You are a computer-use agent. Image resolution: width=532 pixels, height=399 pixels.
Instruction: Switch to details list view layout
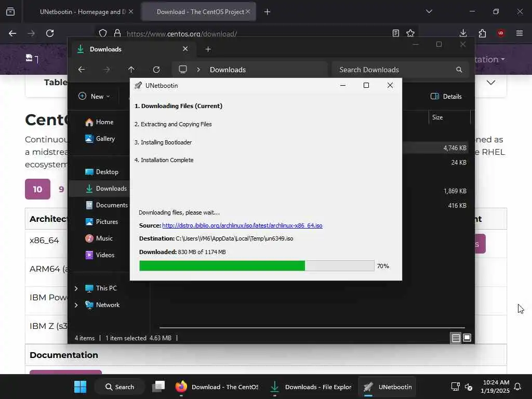[x=456, y=338]
